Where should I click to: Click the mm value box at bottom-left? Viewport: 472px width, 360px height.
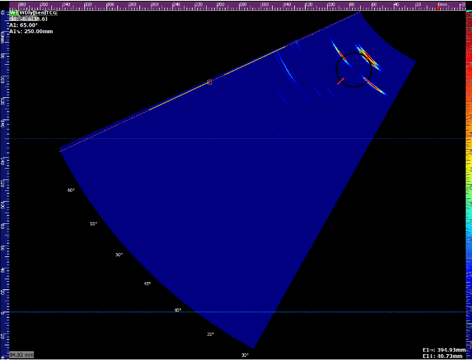click(22, 355)
